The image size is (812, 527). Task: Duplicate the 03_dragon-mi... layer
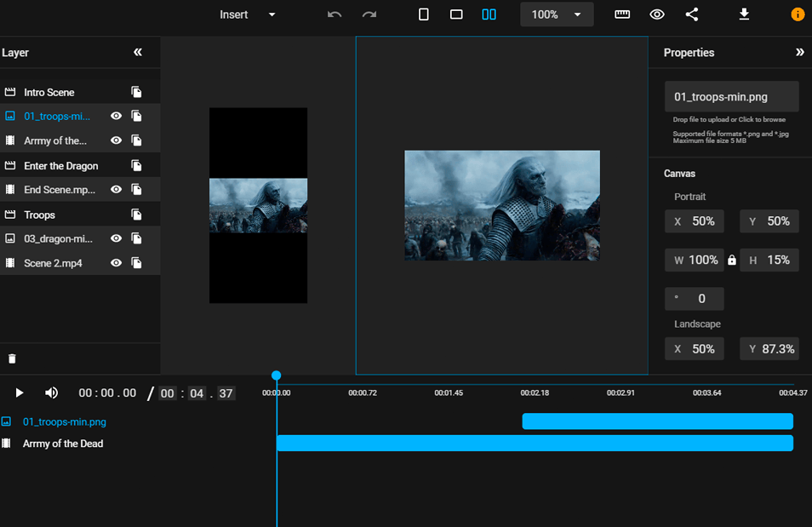click(136, 238)
